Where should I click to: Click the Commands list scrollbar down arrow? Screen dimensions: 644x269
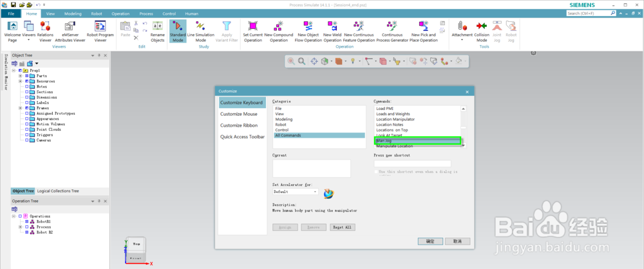[463, 145]
